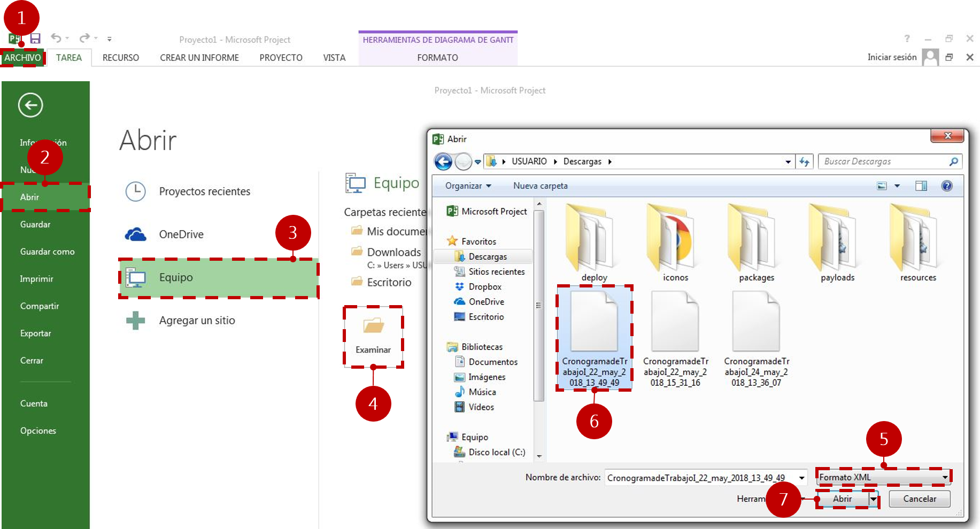
Task: Expand the Abrir button split arrow
Action: pyautogui.click(x=874, y=499)
